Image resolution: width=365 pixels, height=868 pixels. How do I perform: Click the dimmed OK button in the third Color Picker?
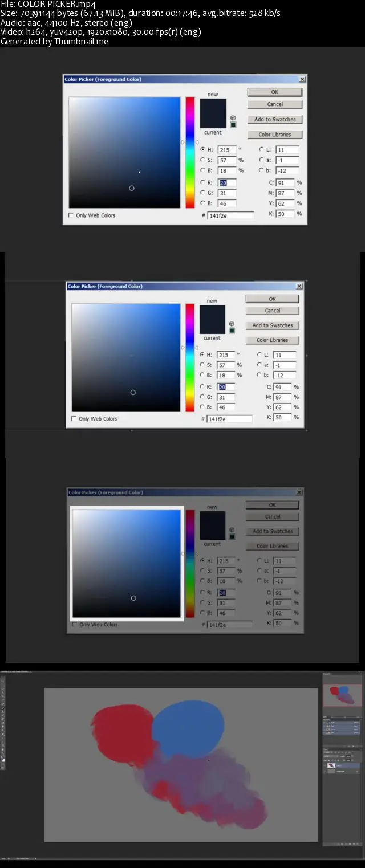coord(272,505)
